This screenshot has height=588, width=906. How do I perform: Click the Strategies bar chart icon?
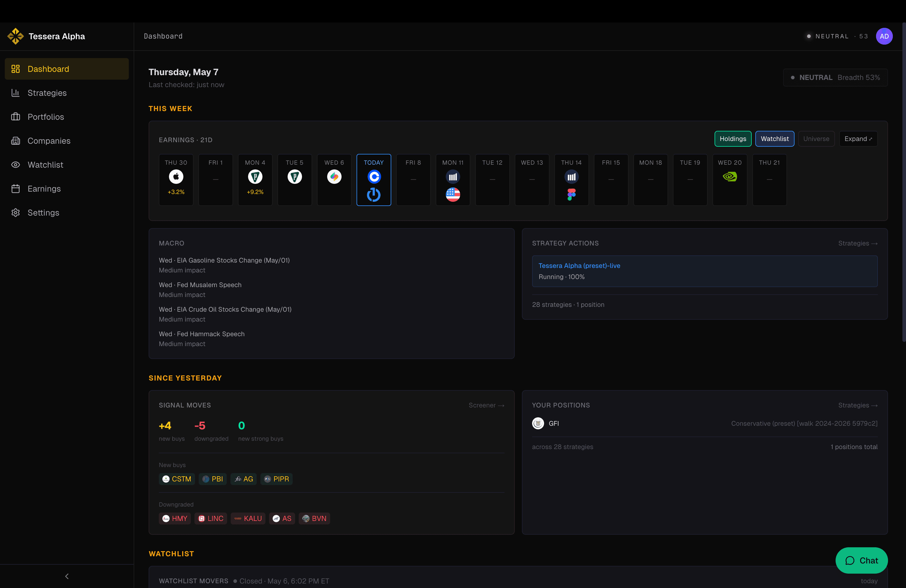(x=16, y=93)
